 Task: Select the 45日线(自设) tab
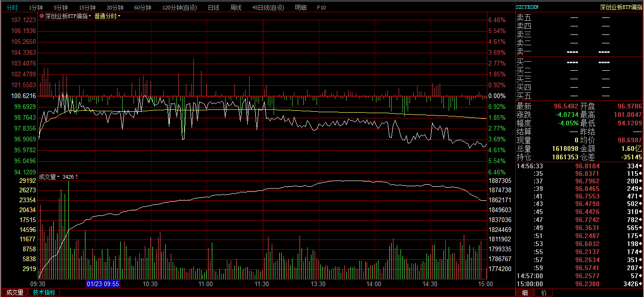coord(268,8)
